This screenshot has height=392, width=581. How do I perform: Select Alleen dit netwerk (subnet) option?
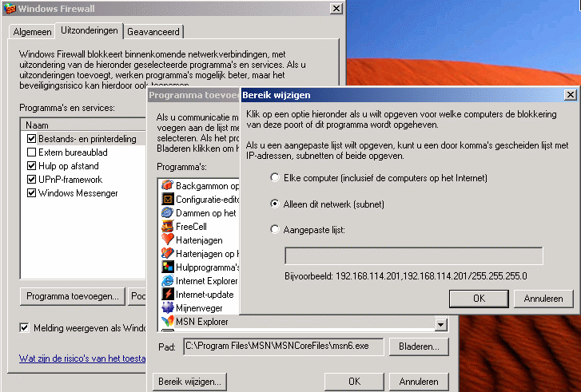pyautogui.click(x=275, y=204)
